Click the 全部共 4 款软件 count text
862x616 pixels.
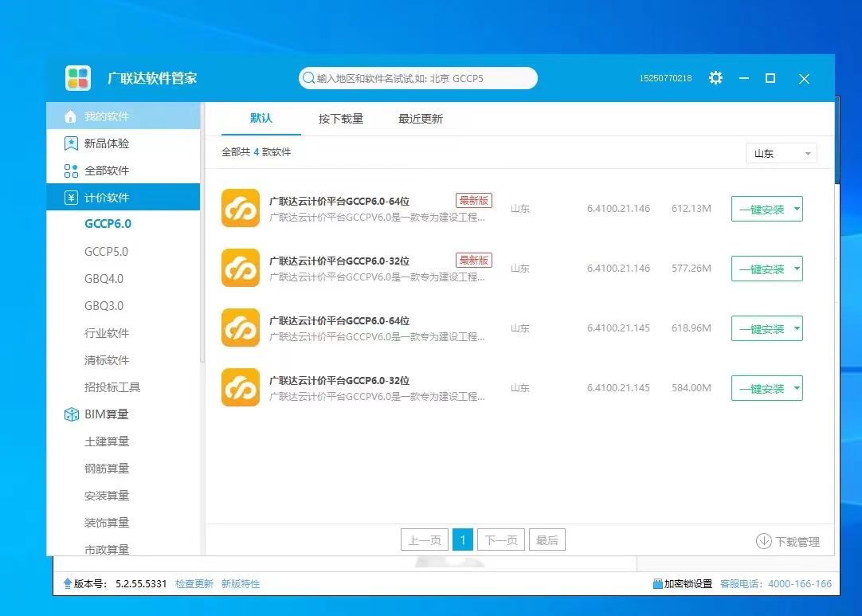tap(257, 151)
